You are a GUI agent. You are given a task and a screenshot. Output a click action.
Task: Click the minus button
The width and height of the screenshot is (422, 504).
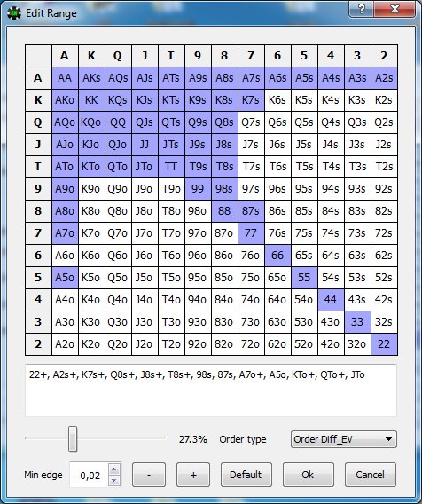click(149, 475)
